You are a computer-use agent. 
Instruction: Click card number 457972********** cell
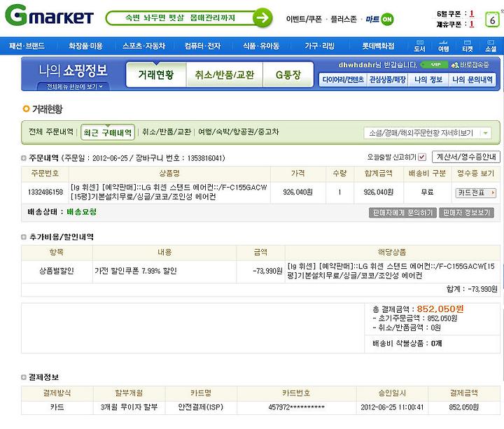296,407
